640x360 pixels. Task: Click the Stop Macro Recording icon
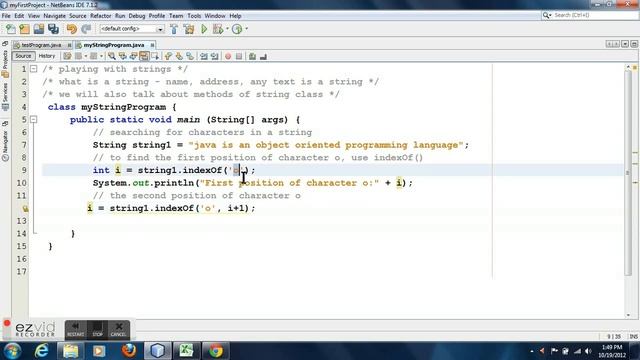[239, 56]
